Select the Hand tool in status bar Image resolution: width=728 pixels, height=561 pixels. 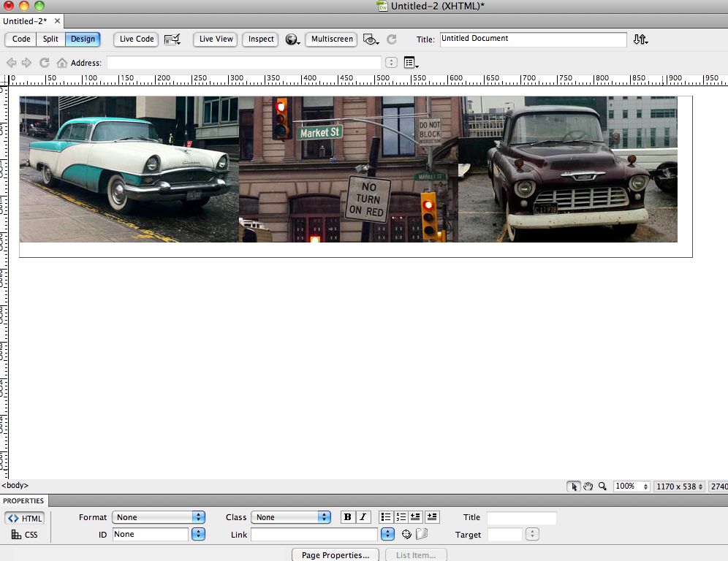[x=588, y=486]
